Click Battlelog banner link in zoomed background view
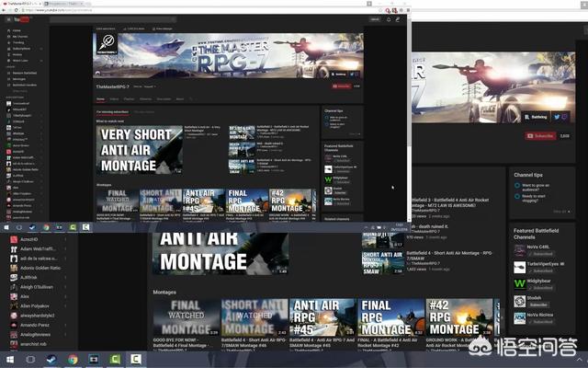 (x=536, y=117)
